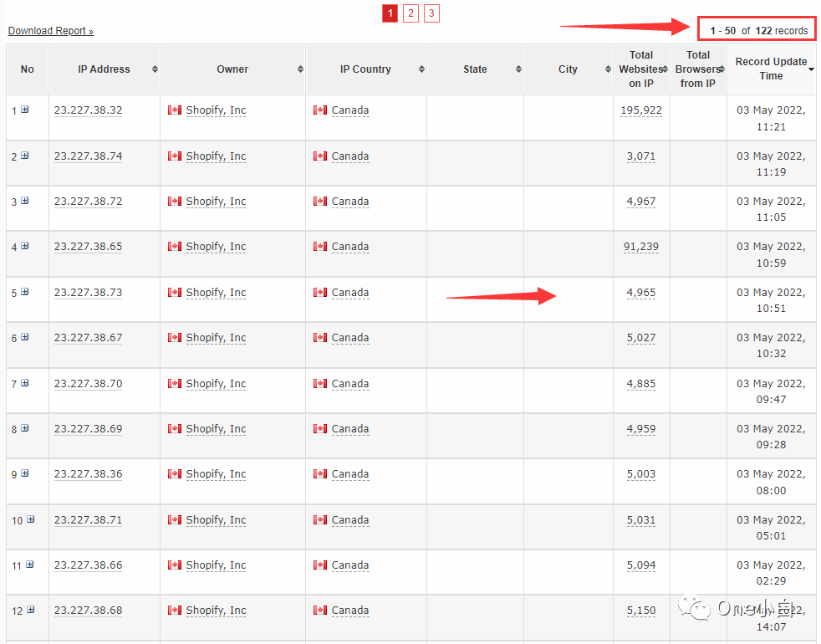Sort by IP Country column arrows
Image resolution: width=821 pixels, height=644 pixels.
[421, 69]
